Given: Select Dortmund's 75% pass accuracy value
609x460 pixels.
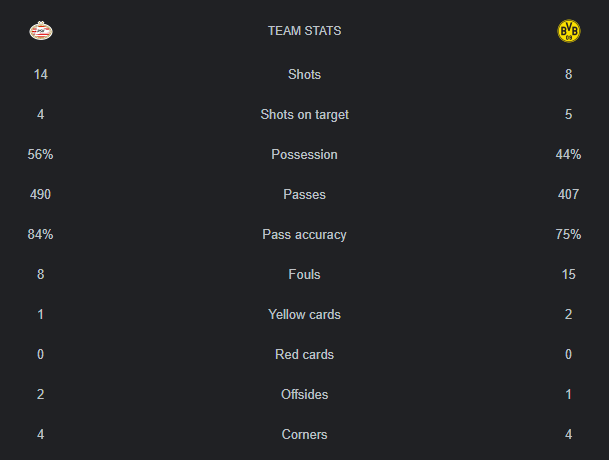Looking at the screenshot, I should click(569, 234).
